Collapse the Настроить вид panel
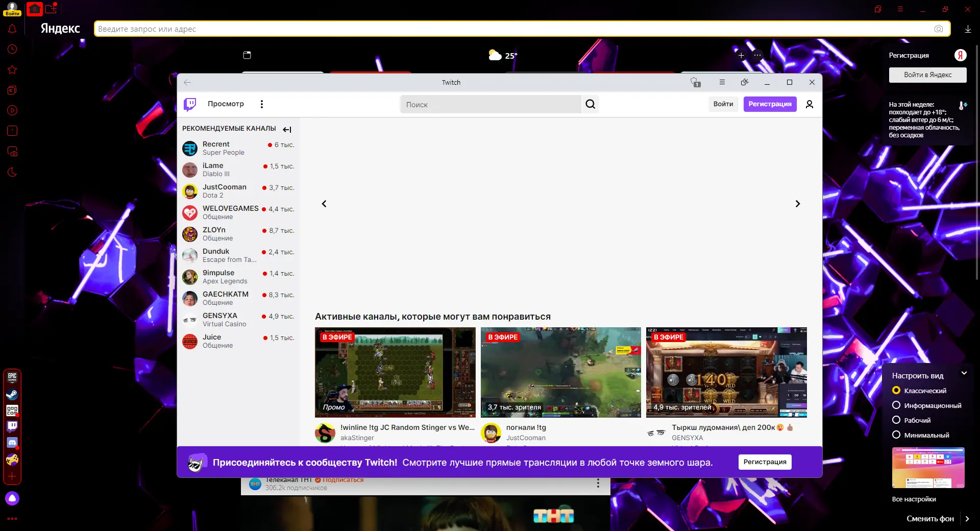Screen dimensions: 980x531 964,373
